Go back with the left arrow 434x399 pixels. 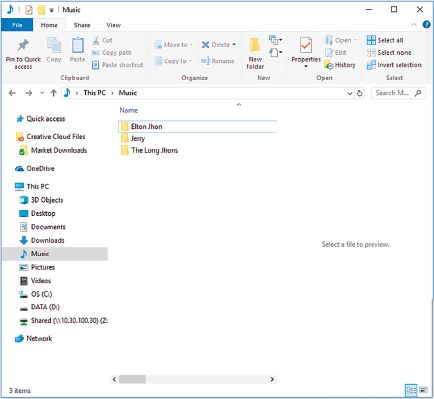(x=12, y=93)
